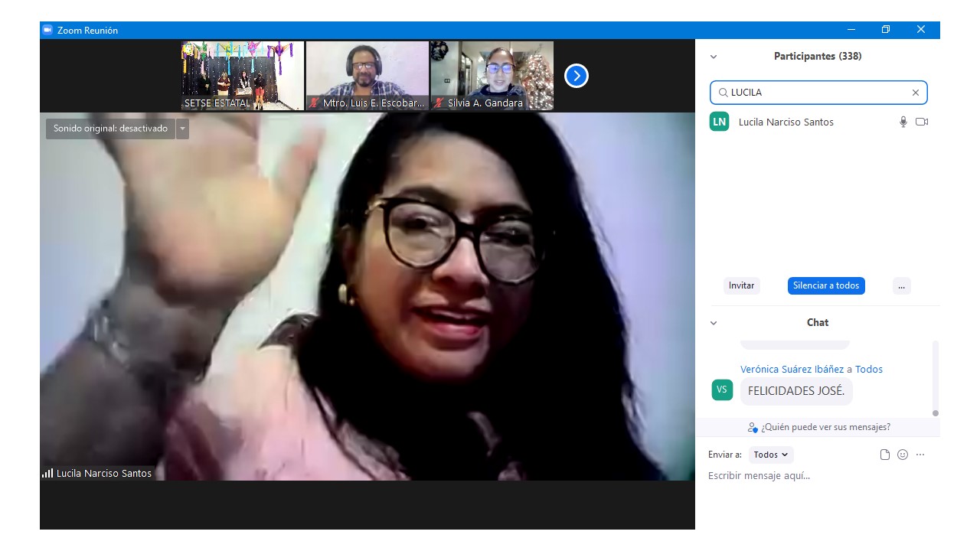This screenshot has width=980, height=551.
Task: Click the Todos recipient in the chat message header
Action: pos(869,369)
